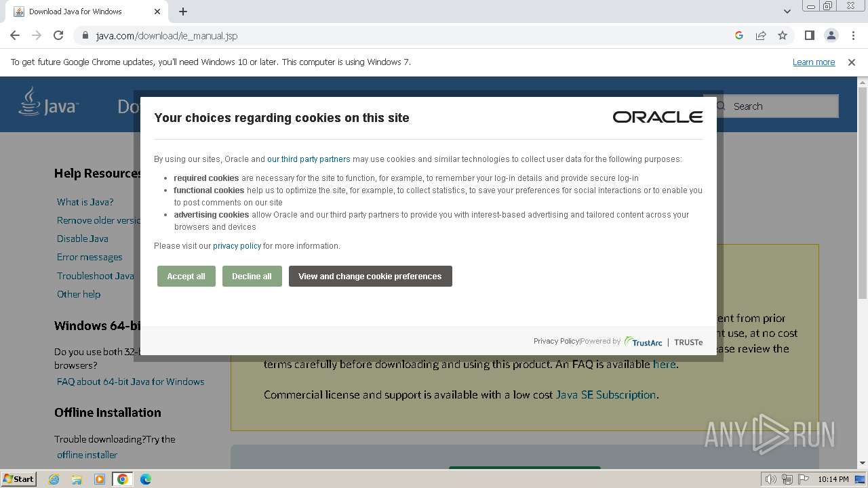Share this page icon

761,35
